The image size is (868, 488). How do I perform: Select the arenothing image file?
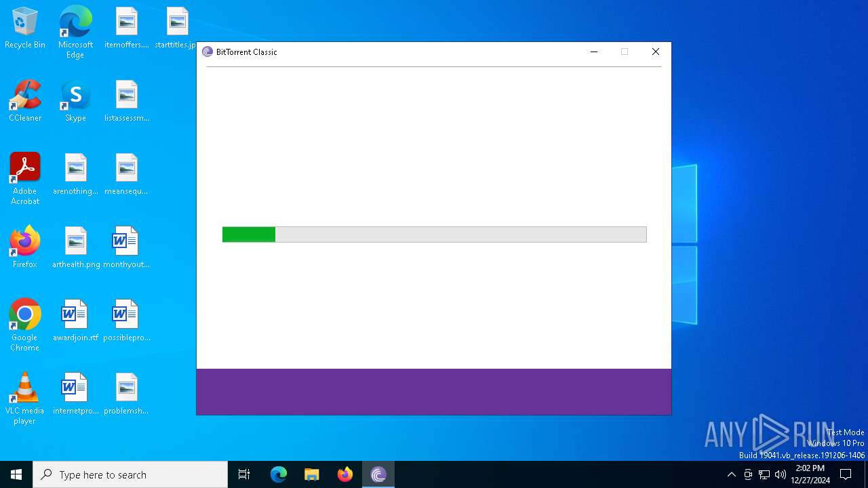(75, 174)
